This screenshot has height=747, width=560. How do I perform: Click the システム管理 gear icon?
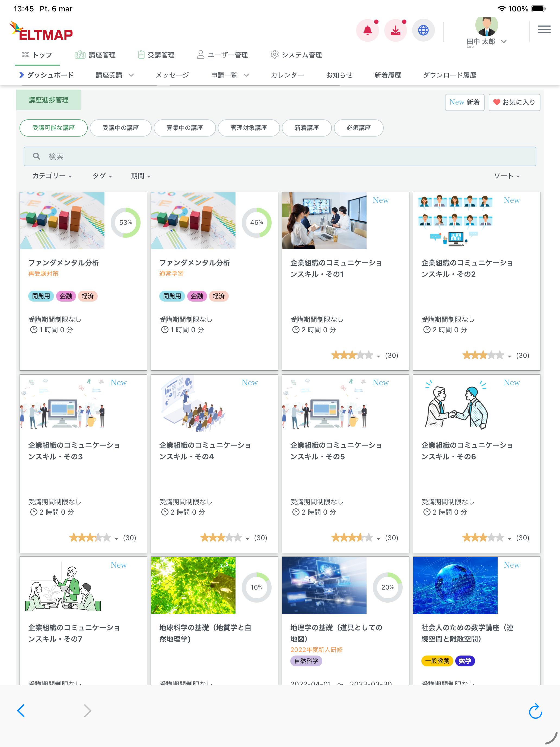click(274, 55)
